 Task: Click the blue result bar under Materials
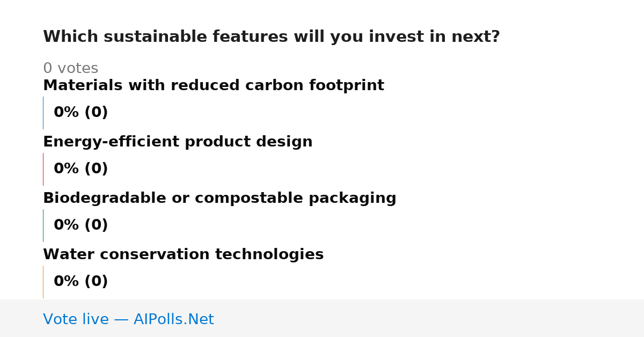point(43,113)
